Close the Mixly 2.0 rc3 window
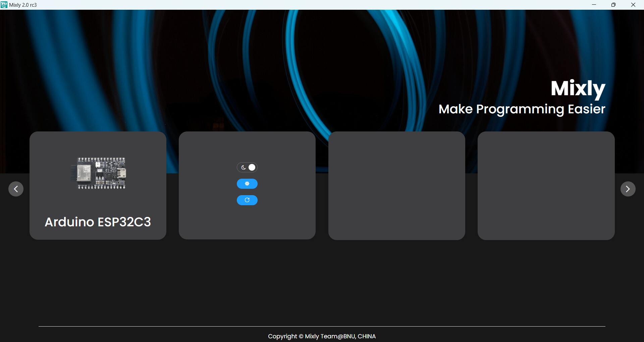This screenshot has width=644, height=342. (x=633, y=5)
